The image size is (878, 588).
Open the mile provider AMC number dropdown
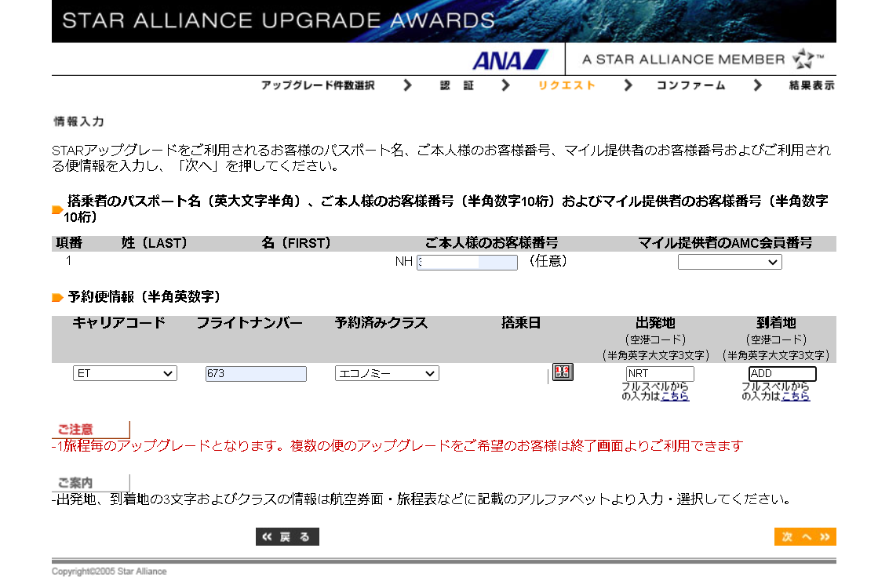click(x=730, y=262)
